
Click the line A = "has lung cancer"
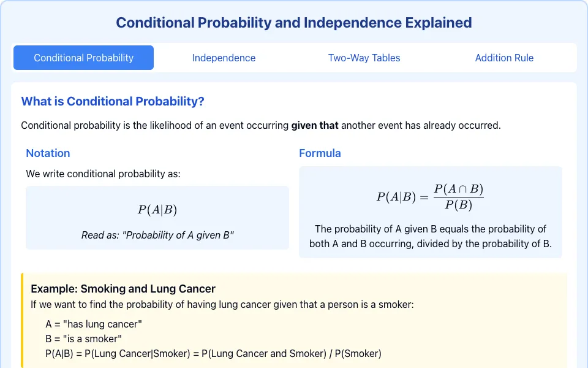click(94, 324)
